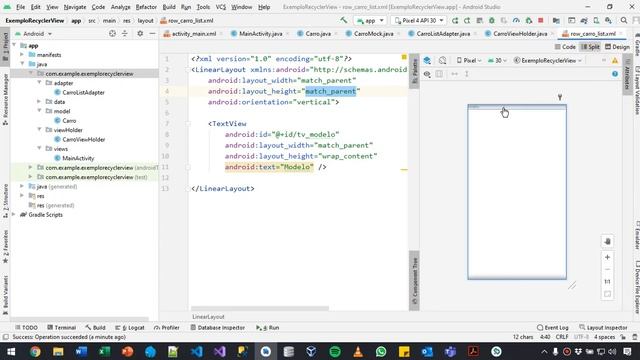Expand the data package folder
640x360 pixels.
(39, 102)
